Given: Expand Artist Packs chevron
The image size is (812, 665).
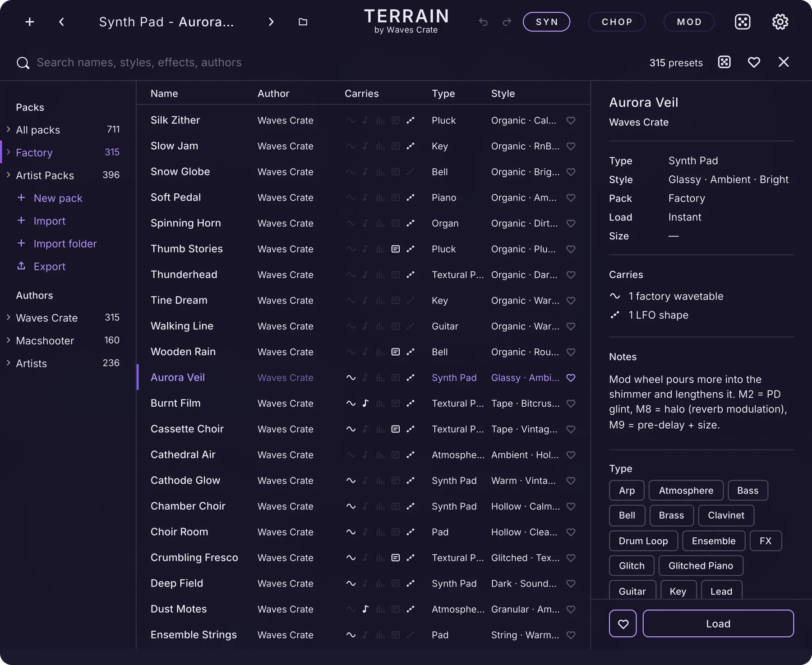Looking at the screenshot, I should click(x=9, y=175).
